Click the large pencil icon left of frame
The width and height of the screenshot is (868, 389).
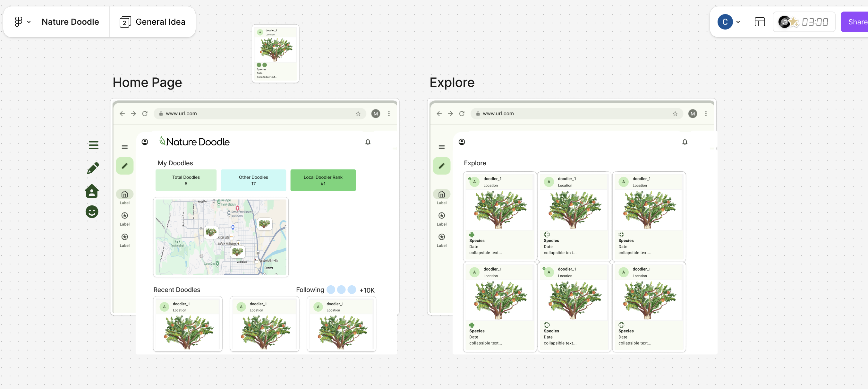93,168
